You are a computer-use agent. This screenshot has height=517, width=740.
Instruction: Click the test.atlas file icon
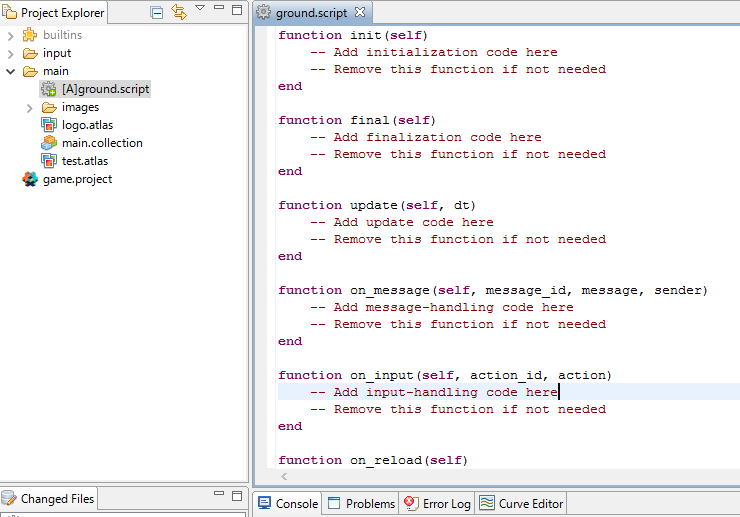click(49, 161)
